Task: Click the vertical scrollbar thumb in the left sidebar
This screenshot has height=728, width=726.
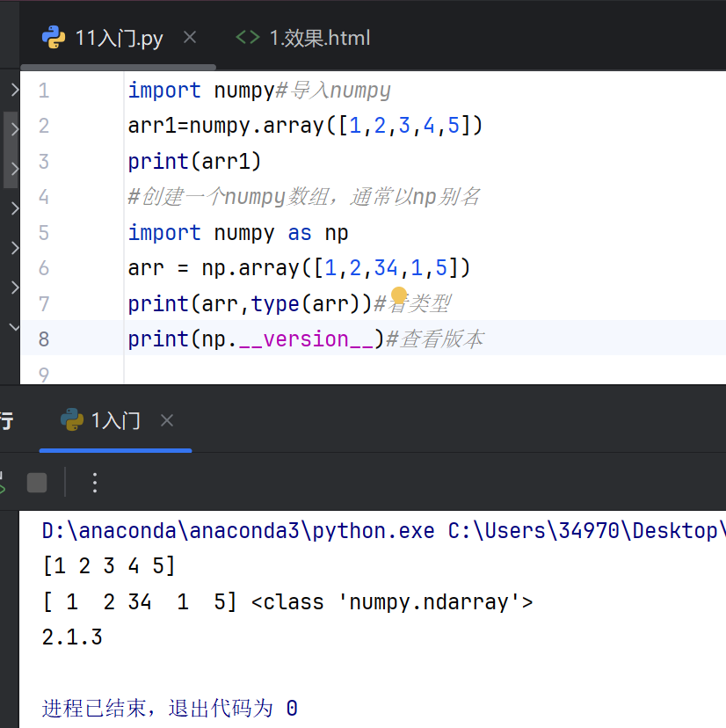Action: click(x=9, y=149)
